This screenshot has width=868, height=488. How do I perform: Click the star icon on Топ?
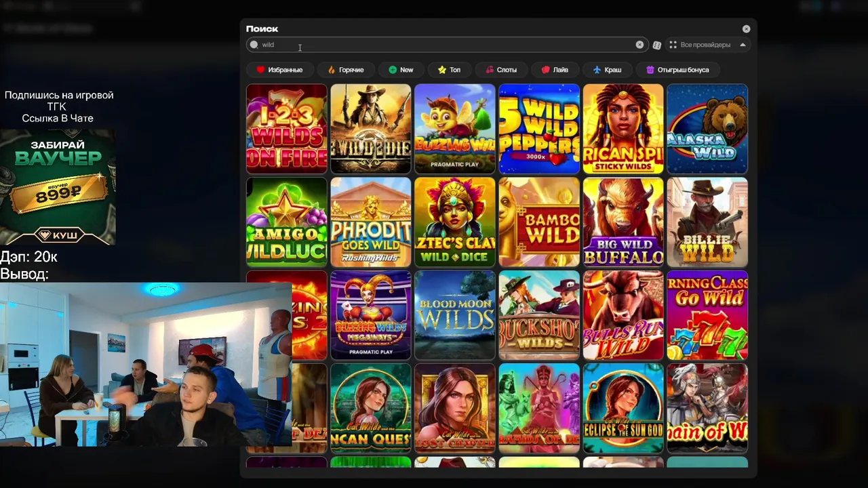(x=442, y=70)
